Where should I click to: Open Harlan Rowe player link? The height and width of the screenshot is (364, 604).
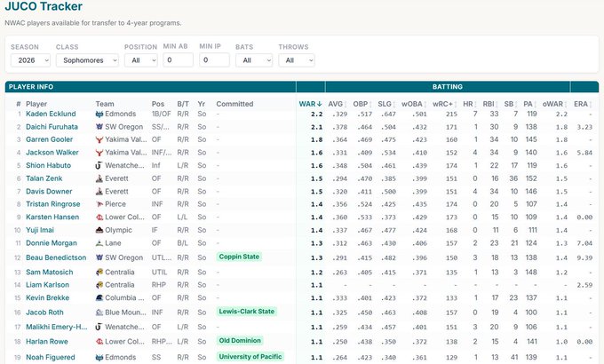pyautogui.click(x=46, y=342)
